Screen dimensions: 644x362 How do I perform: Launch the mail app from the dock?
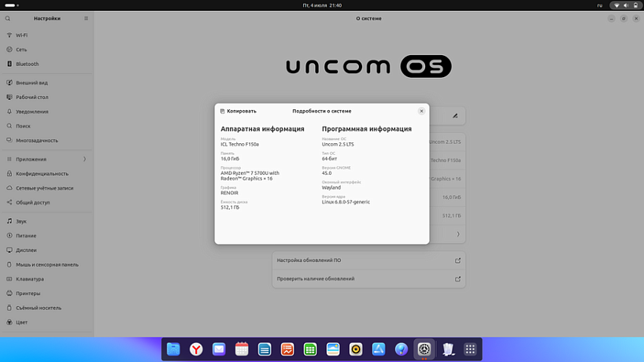(x=219, y=349)
